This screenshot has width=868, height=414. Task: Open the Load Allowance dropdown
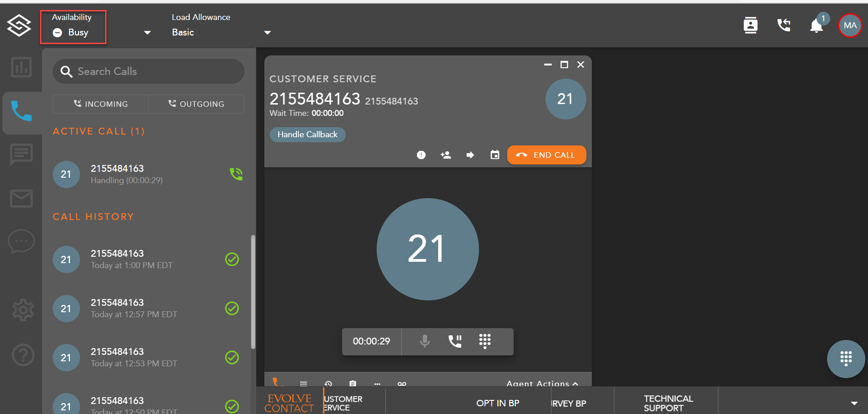coord(267,32)
